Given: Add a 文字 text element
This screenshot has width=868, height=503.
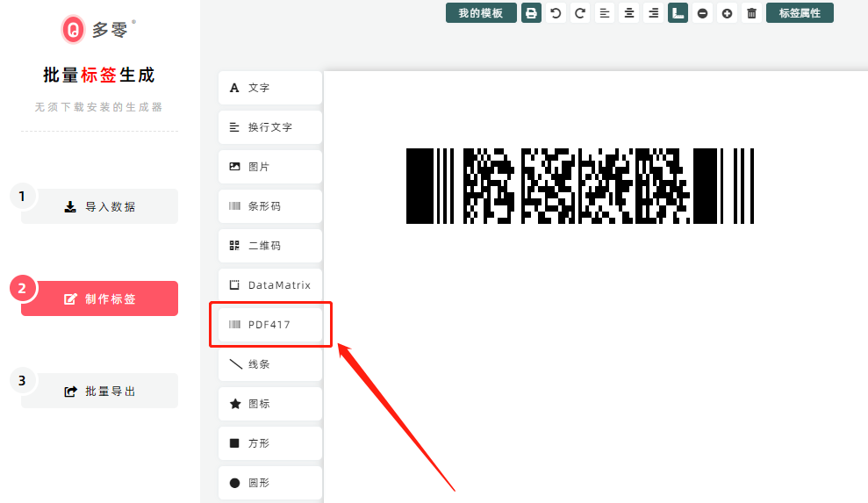Looking at the screenshot, I should 270,88.
